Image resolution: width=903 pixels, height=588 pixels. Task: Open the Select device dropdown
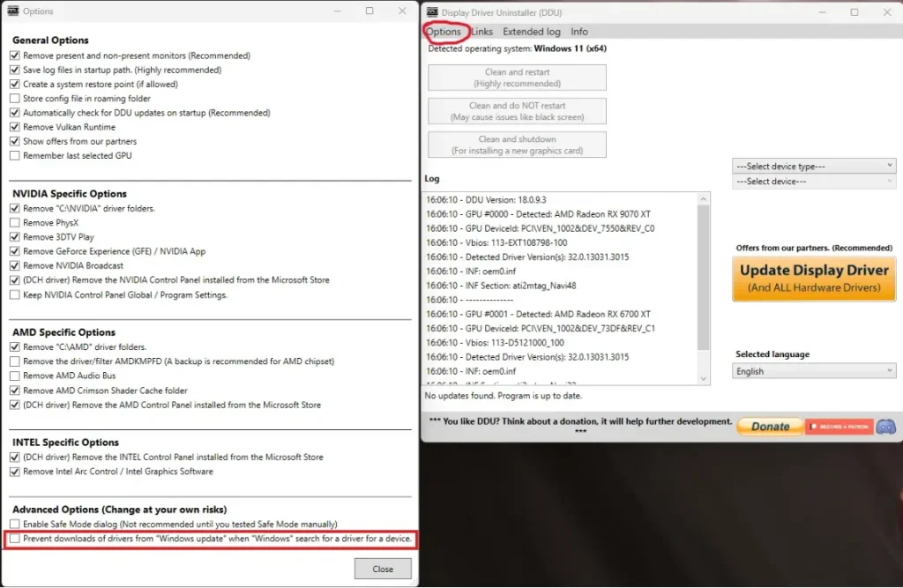(814, 182)
